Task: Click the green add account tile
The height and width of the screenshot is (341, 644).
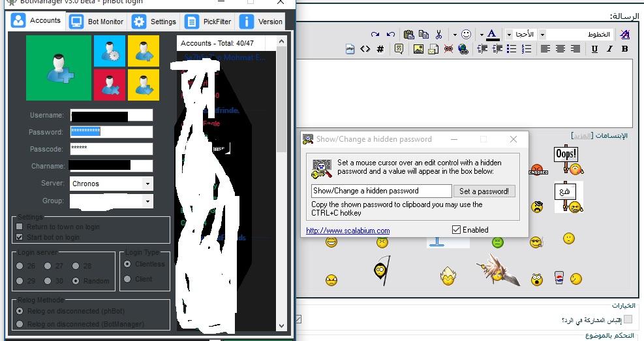Action: click(x=59, y=68)
